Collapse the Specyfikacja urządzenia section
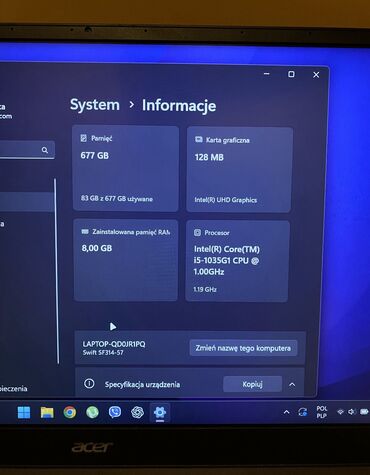 click(292, 384)
